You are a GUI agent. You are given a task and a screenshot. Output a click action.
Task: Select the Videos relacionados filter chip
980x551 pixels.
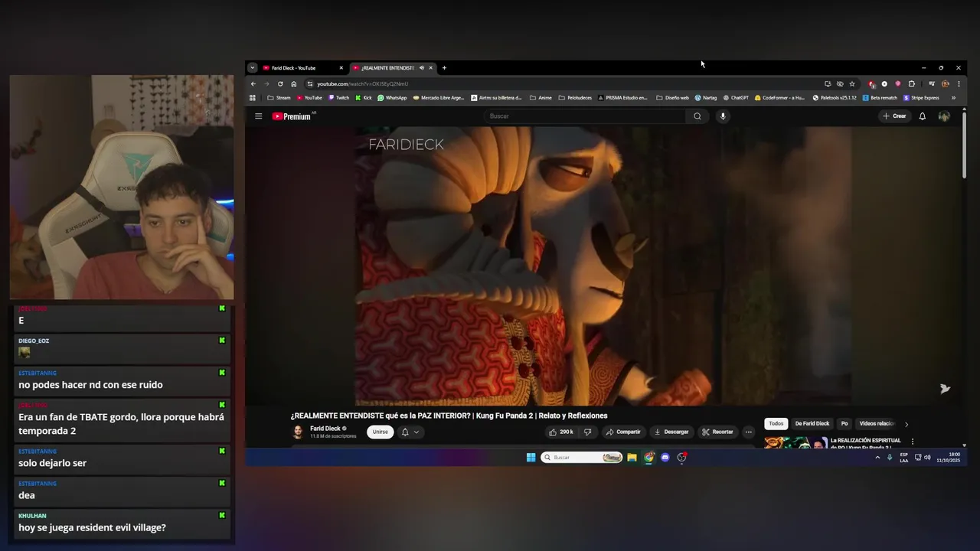pos(877,424)
